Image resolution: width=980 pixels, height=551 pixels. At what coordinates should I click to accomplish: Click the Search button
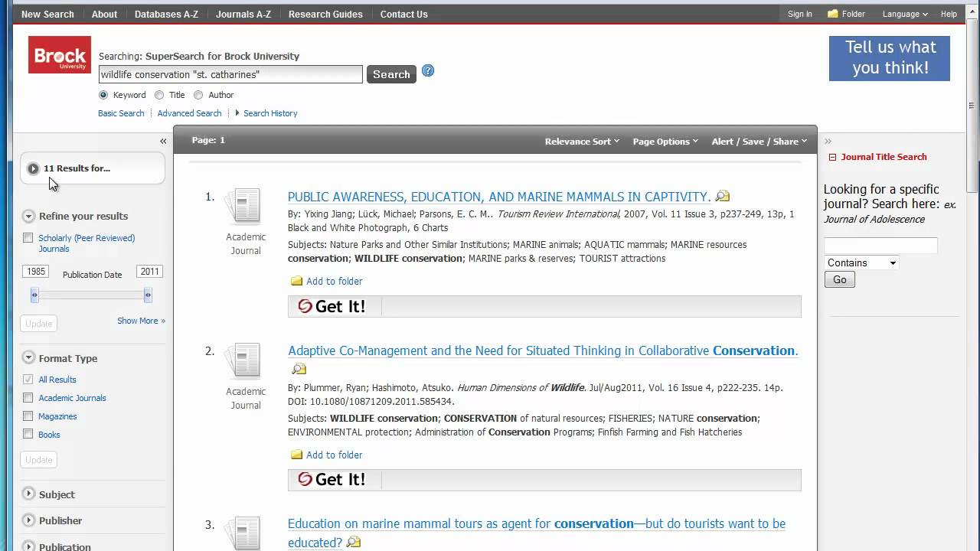[x=391, y=74]
